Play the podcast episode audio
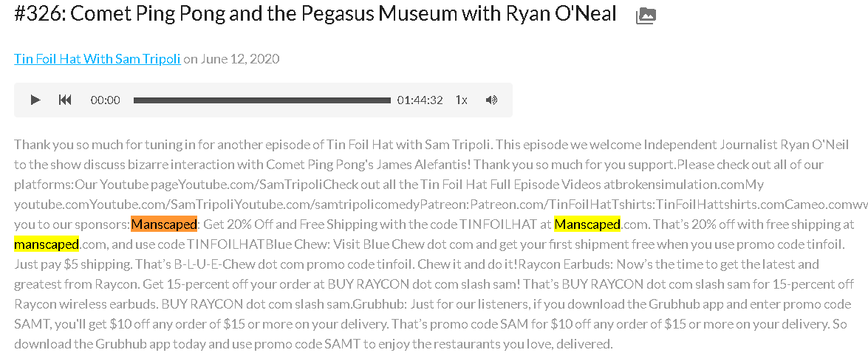This screenshot has height=364, width=868. pyautogui.click(x=35, y=100)
